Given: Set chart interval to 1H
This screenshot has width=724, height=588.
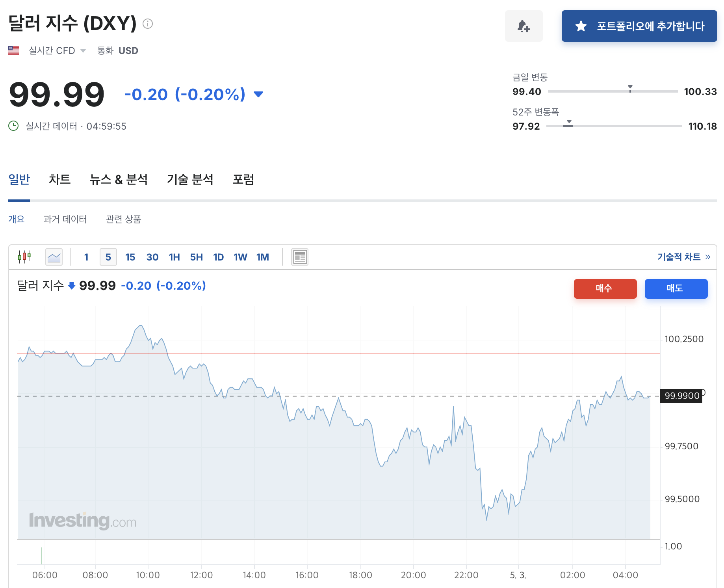Looking at the screenshot, I should pos(174,257).
